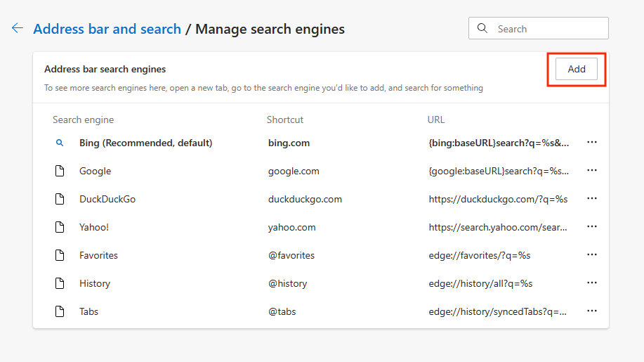Expand more actions for Yahoo! row
644x362 pixels.
click(x=592, y=227)
